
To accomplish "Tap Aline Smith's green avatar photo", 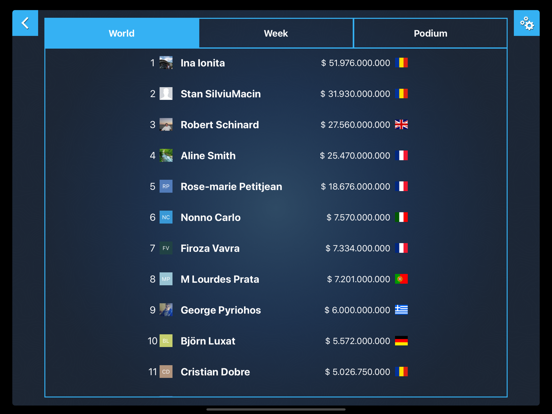I will click(166, 156).
